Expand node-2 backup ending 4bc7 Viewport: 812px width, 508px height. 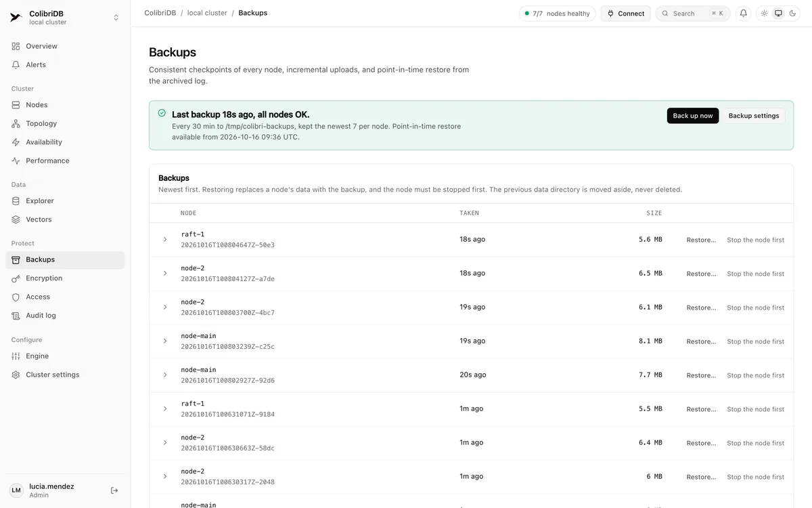[x=165, y=308]
